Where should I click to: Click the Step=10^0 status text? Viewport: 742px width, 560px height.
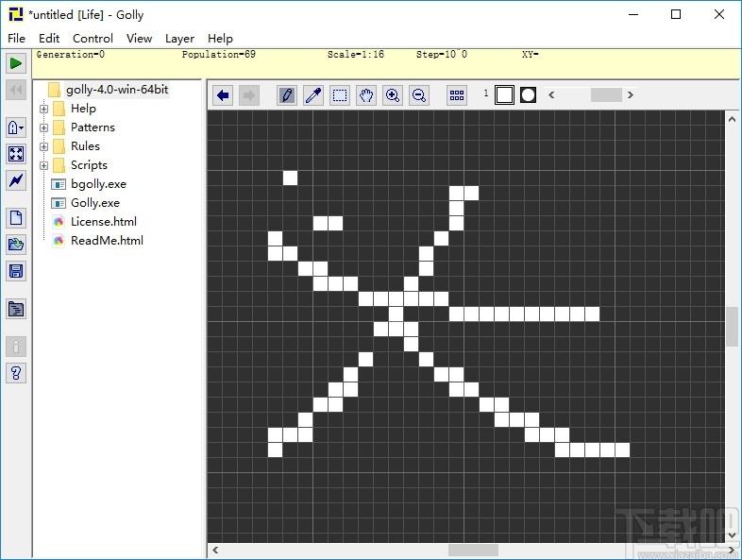pos(442,55)
